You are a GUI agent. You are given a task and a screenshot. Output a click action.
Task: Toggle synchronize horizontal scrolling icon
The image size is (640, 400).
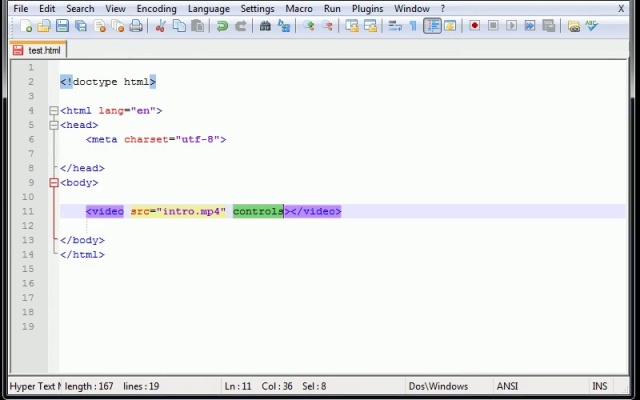[370, 26]
